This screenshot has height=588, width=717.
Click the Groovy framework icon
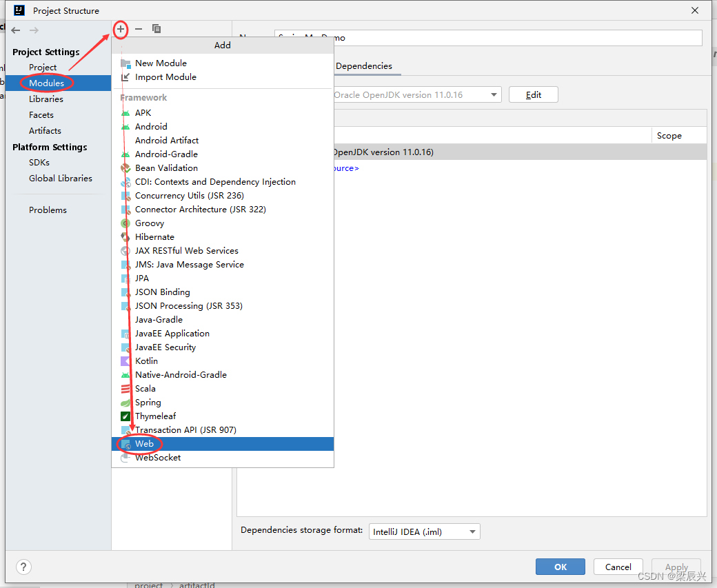(125, 223)
